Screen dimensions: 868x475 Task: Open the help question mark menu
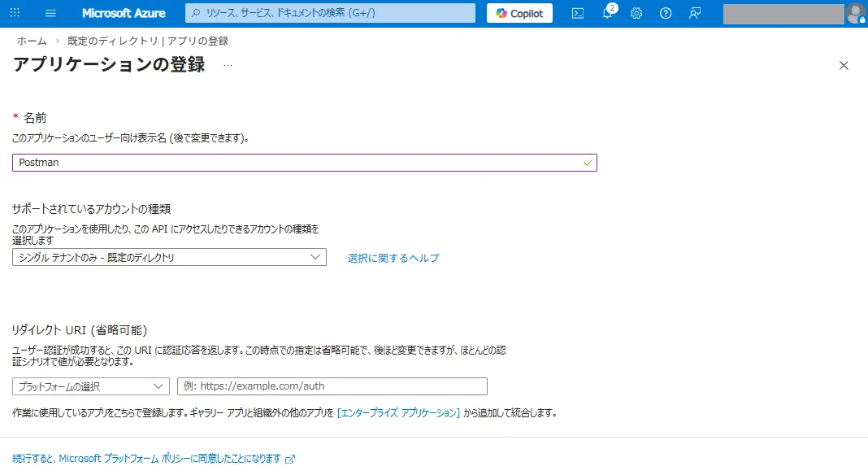click(664, 12)
